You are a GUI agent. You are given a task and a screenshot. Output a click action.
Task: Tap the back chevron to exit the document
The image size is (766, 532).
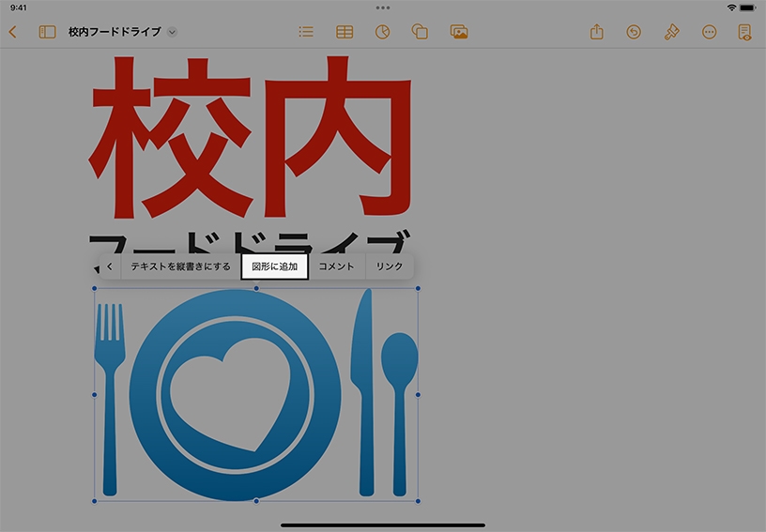(x=12, y=32)
